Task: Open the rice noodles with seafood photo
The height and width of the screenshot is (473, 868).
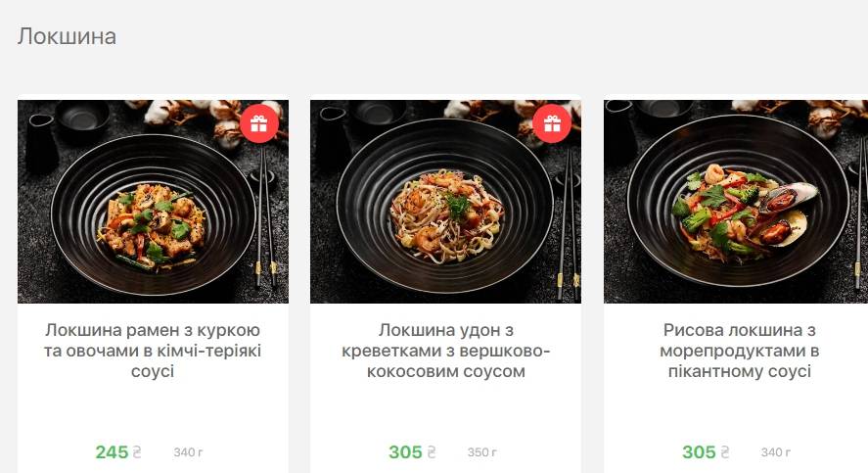Action: (x=736, y=202)
